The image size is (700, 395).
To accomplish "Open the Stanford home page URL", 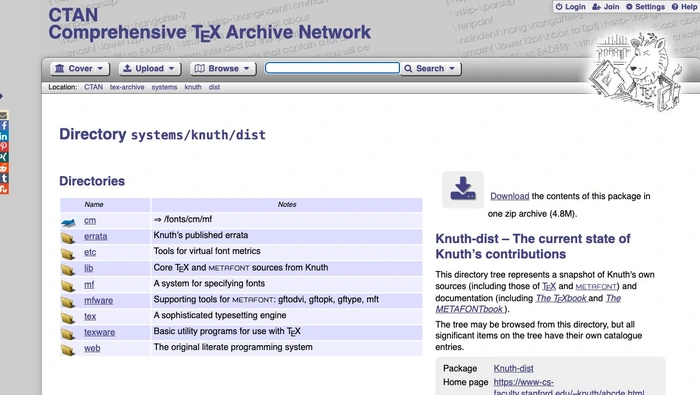I will 568,387.
